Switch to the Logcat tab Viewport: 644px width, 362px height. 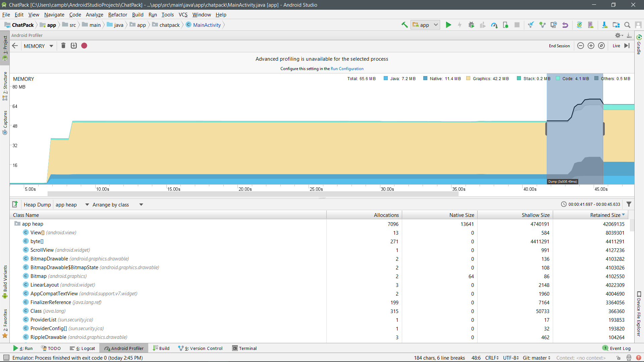pos(83,348)
